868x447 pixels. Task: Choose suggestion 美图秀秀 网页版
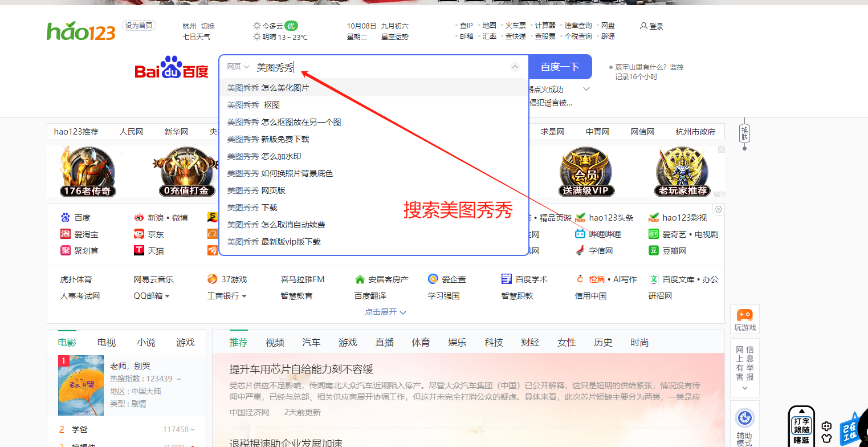(x=256, y=190)
